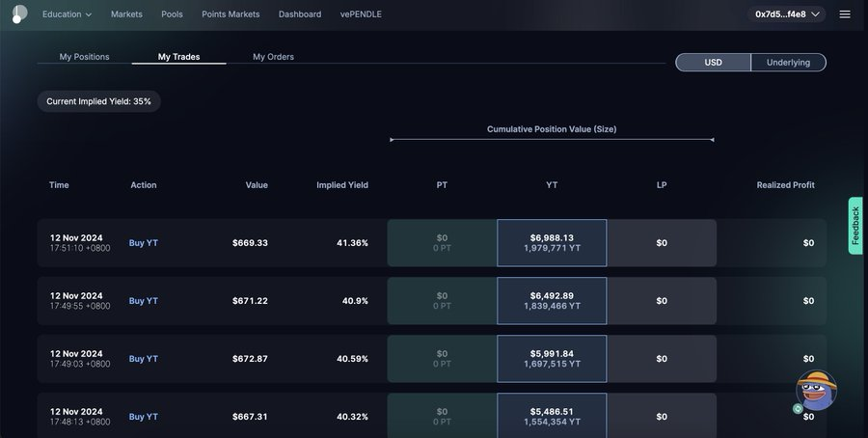Select the My Trades tab
Image resolution: width=868 pixels, height=438 pixels.
click(178, 57)
